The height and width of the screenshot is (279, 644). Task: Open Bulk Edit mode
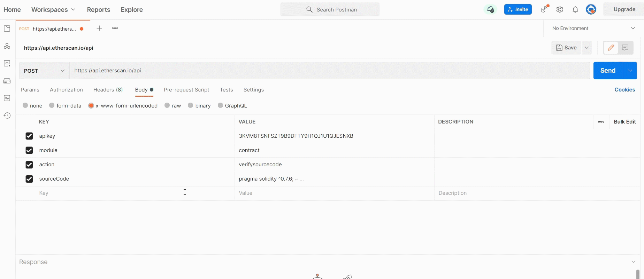pyautogui.click(x=624, y=122)
